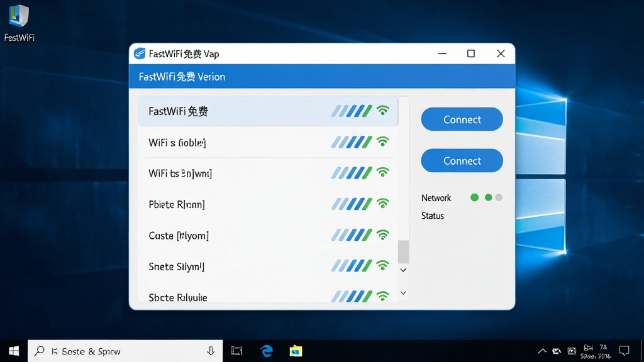This screenshot has width=644, height=362.
Task: Choose the WiFi bs network entry
Action: [x=268, y=173]
